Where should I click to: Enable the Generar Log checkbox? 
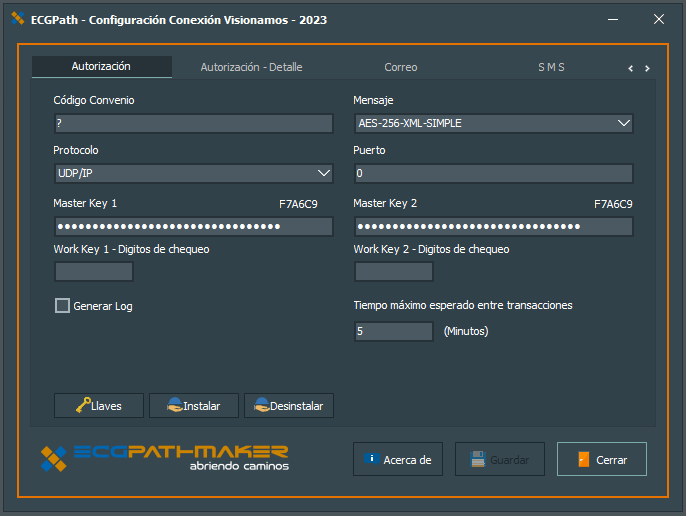pyautogui.click(x=62, y=306)
